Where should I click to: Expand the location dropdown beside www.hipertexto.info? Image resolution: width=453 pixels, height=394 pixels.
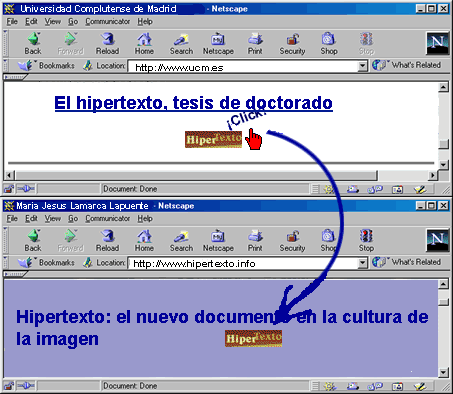tap(363, 263)
